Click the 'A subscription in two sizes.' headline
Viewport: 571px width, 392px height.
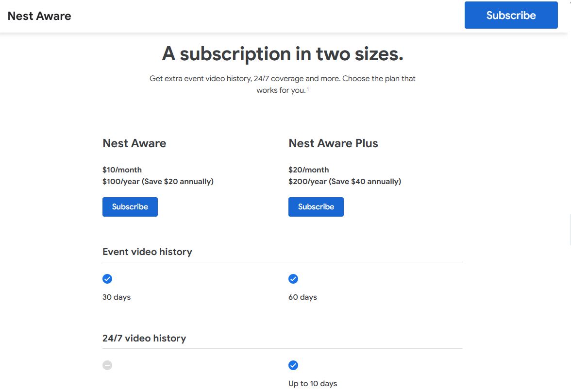click(283, 54)
